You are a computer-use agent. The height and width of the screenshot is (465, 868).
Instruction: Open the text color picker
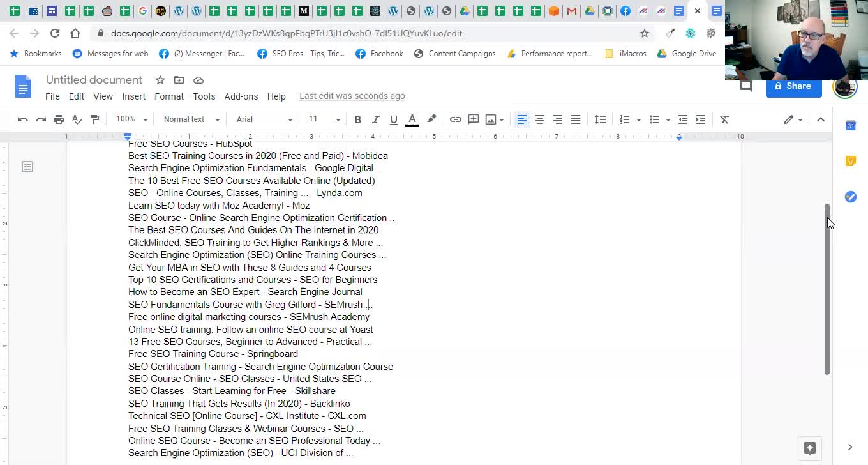pyautogui.click(x=412, y=119)
